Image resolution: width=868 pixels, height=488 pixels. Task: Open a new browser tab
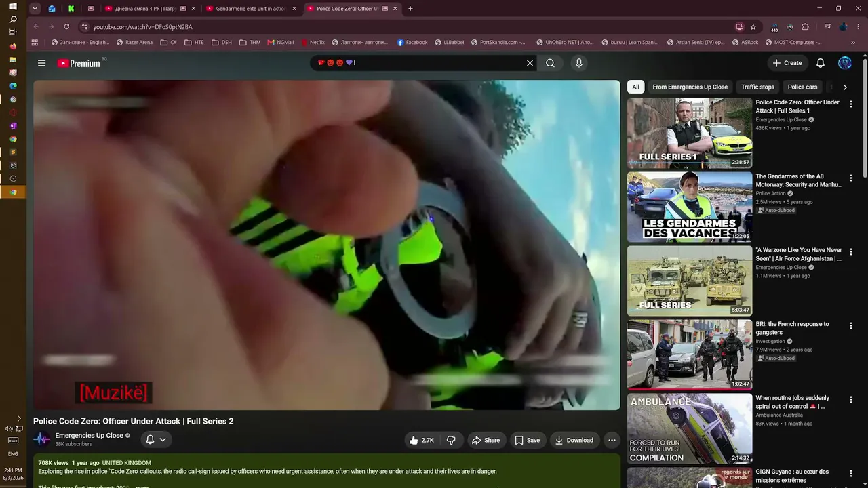(x=410, y=9)
